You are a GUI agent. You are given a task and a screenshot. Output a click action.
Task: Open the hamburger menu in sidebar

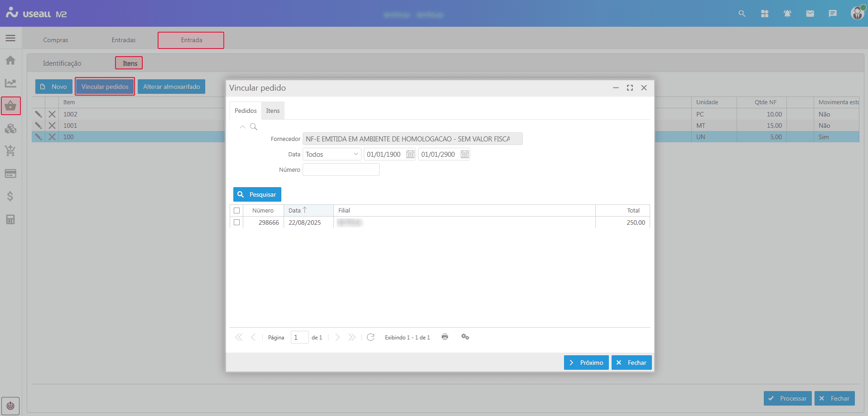10,38
